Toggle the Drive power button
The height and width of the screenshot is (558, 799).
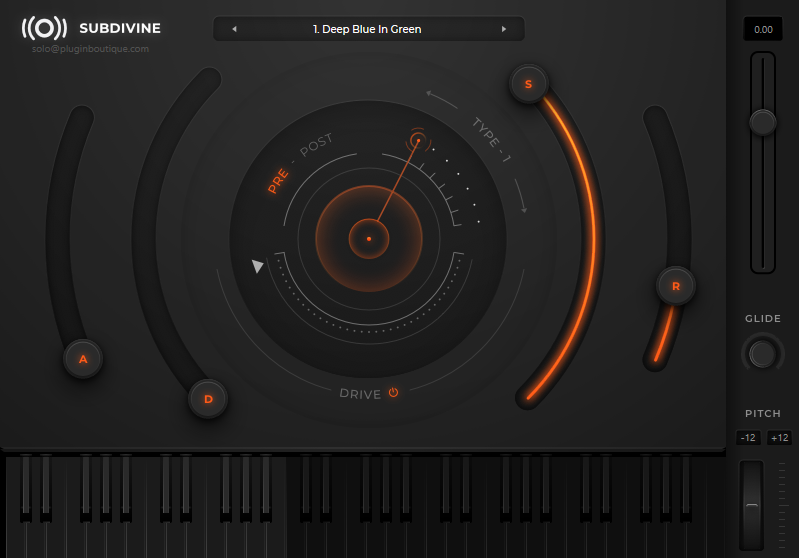[393, 392]
